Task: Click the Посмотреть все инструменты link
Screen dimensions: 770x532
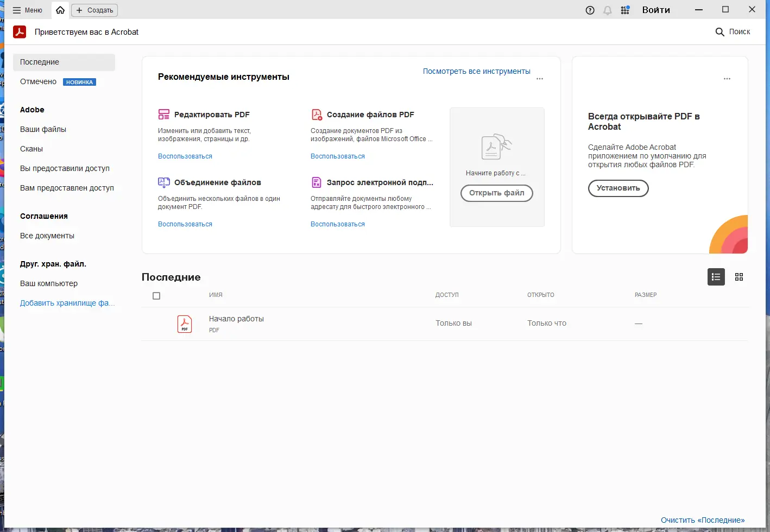Action: coord(476,71)
